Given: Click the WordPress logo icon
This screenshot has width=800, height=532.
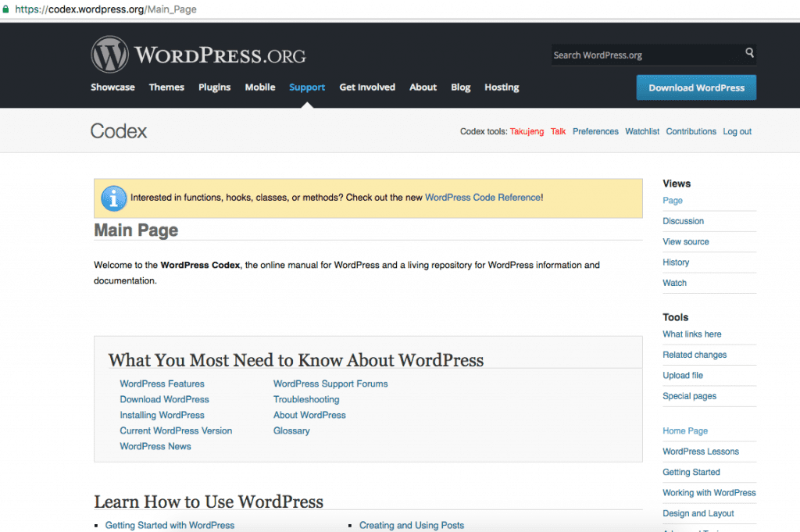Looking at the screenshot, I should pos(109,55).
